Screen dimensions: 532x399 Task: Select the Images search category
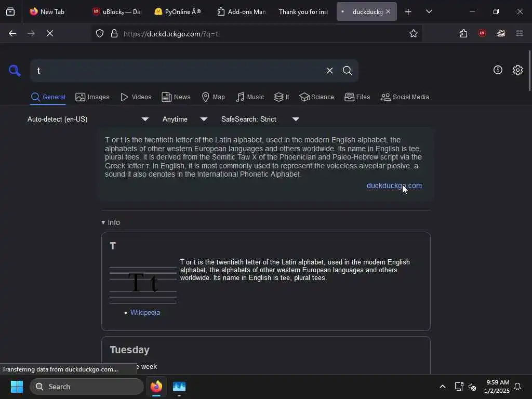pos(92,97)
